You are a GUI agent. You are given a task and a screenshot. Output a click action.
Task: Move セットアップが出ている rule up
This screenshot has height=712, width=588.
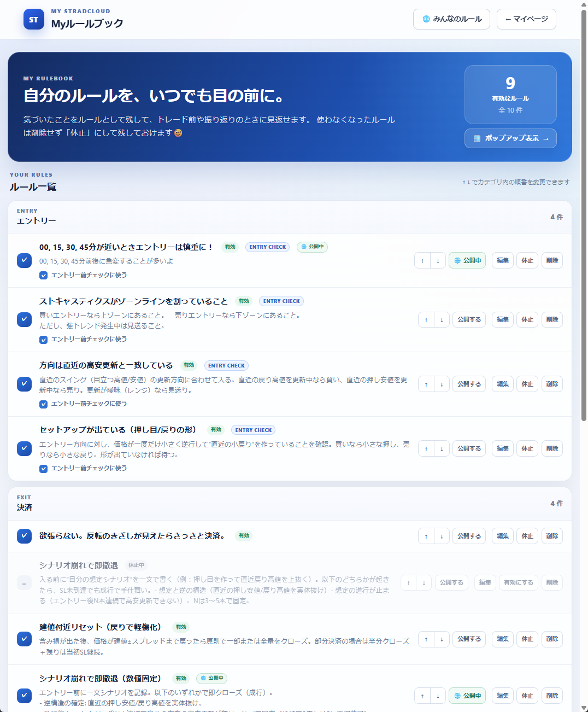pos(426,449)
